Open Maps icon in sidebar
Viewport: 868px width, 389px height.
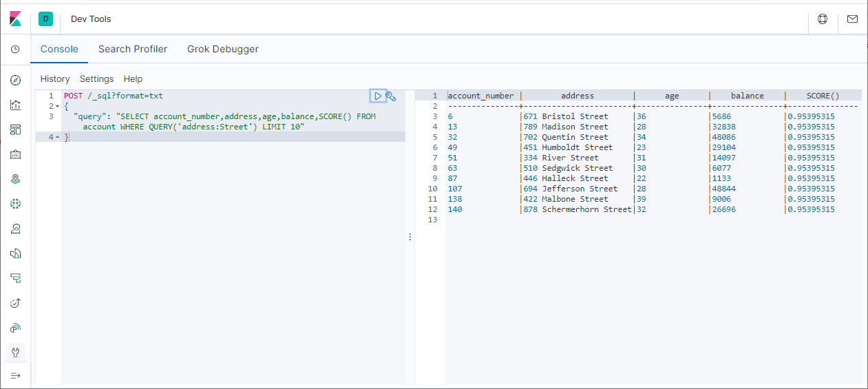15,180
